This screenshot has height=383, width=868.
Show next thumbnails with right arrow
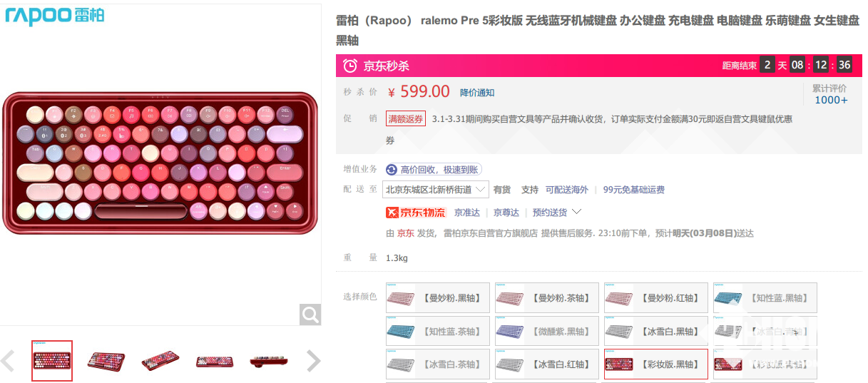313,361
